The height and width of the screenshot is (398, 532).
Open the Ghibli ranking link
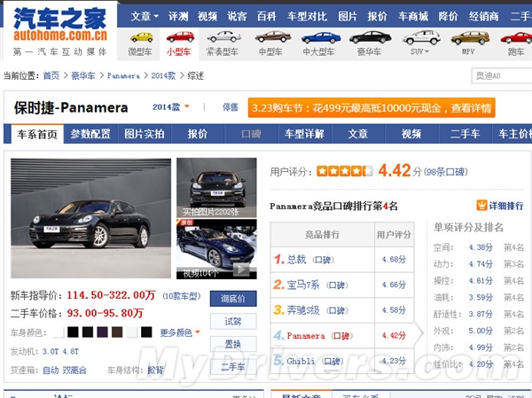tap(301, 361)
